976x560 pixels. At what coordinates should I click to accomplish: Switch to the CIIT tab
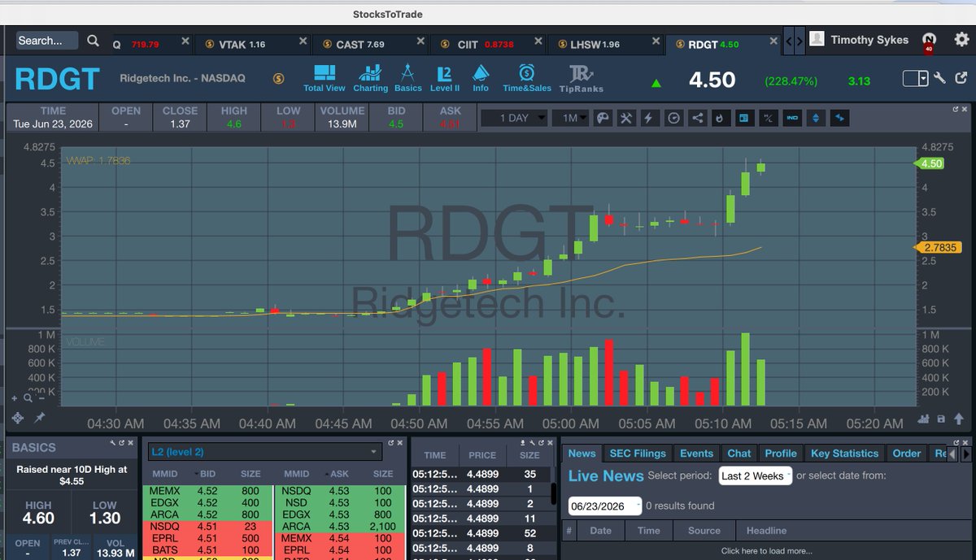point(488,44)
